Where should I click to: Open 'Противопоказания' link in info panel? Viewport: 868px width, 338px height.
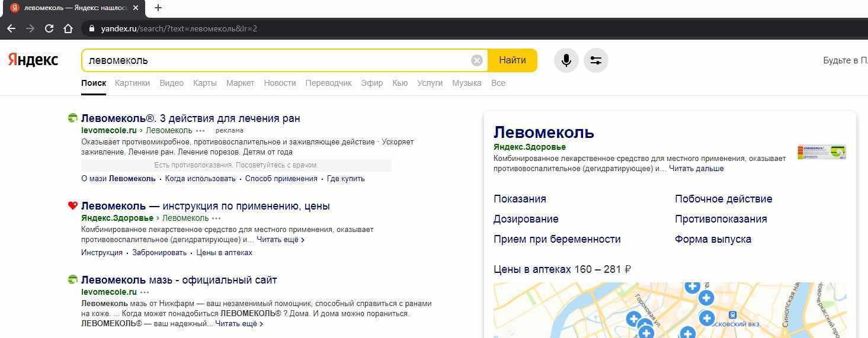coord(720,219)
